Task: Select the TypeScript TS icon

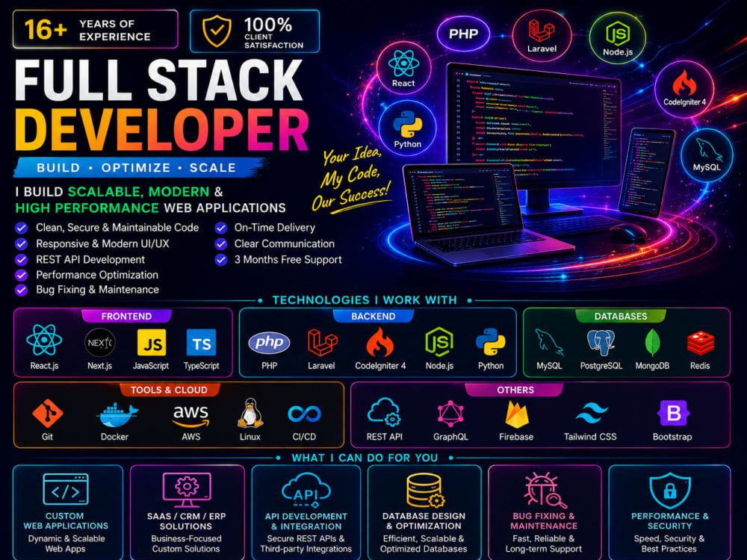Action: pos(201,343)
